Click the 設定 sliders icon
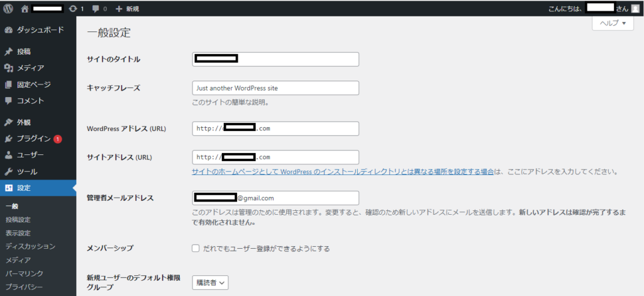 pos(8,188)
